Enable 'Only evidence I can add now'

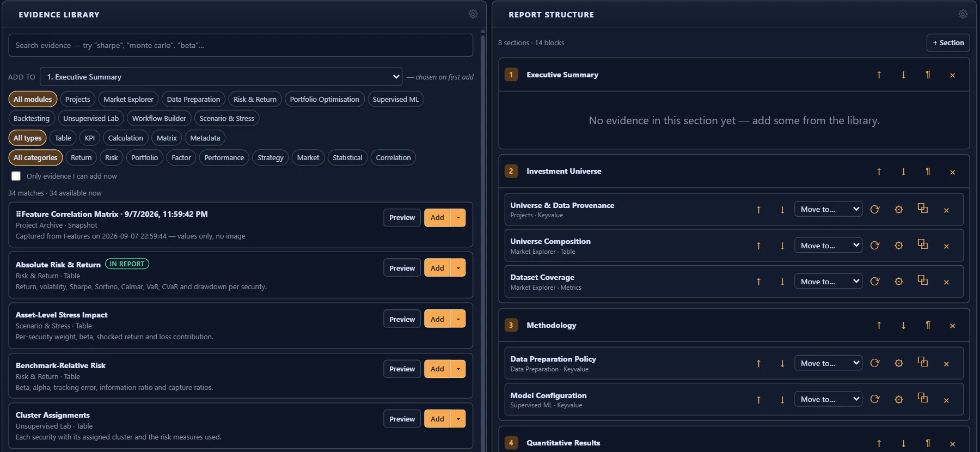click(16, 176)
